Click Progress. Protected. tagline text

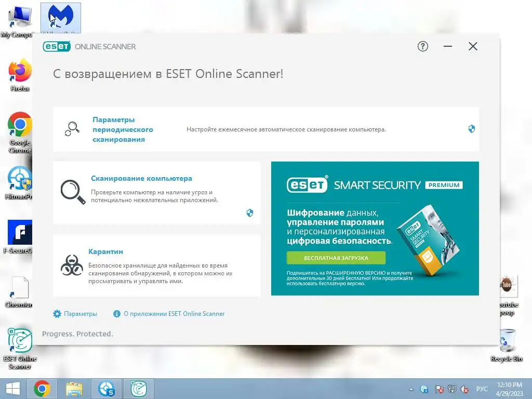point(77,334)
